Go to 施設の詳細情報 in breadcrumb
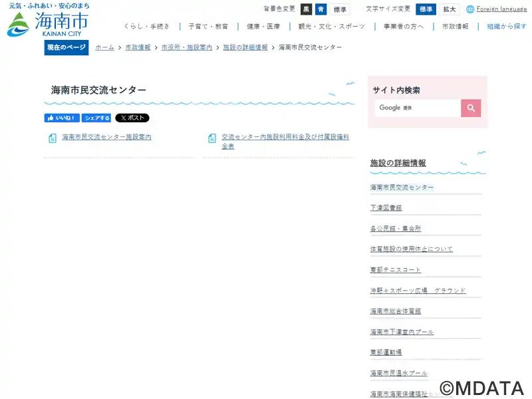The height and width of the screenshot is (399, 532). pyautogui.click(x=245, y=47)
